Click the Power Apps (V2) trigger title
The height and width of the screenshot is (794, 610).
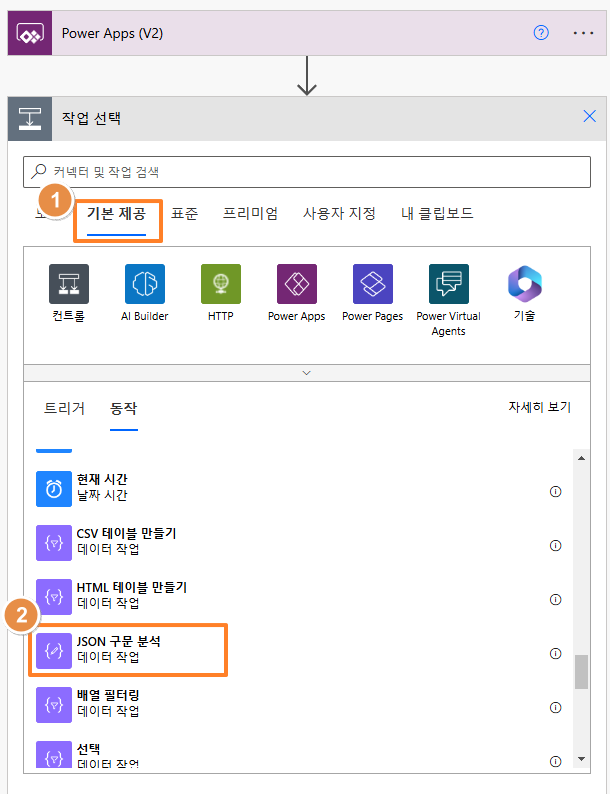[x=112, y=33]
